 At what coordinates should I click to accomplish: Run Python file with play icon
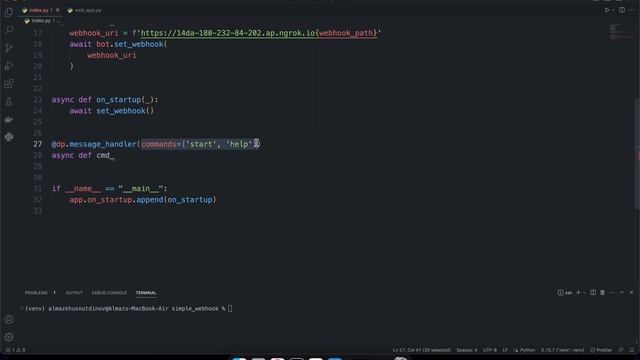pos(607,10)
